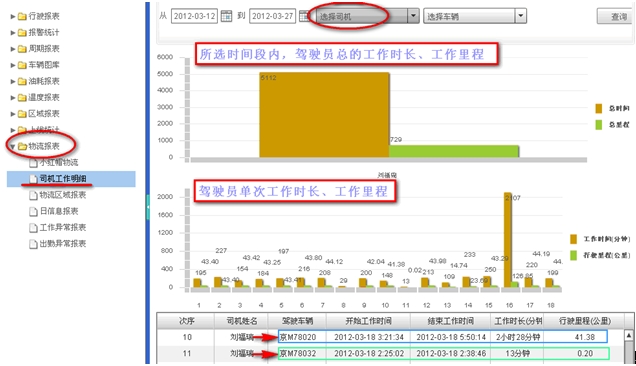The height and width of the screenshot is (366, 636).
Task: Expand the 报警统计 folder arrow
Action: [x=13, y=32]
